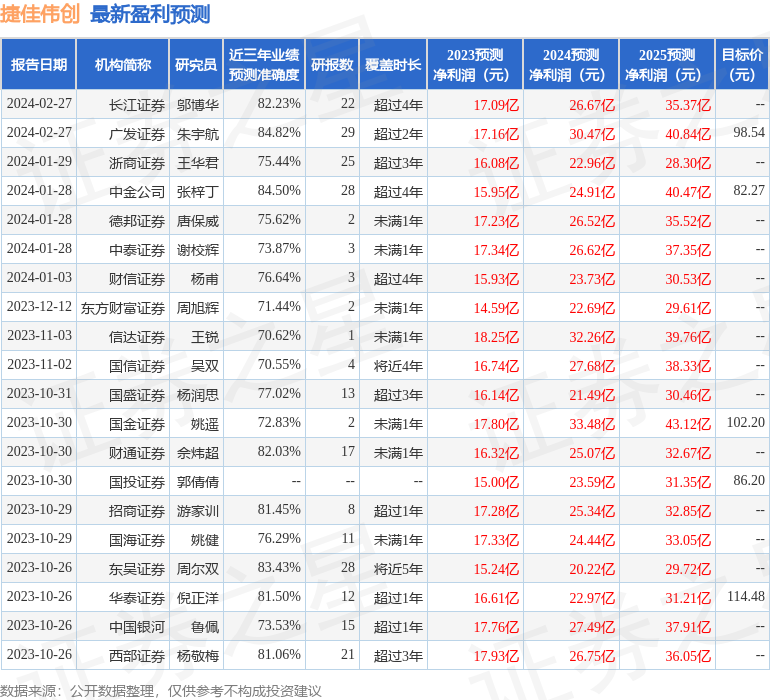
Task: Click the 2024预测净利润 column header
Action: 571,64
